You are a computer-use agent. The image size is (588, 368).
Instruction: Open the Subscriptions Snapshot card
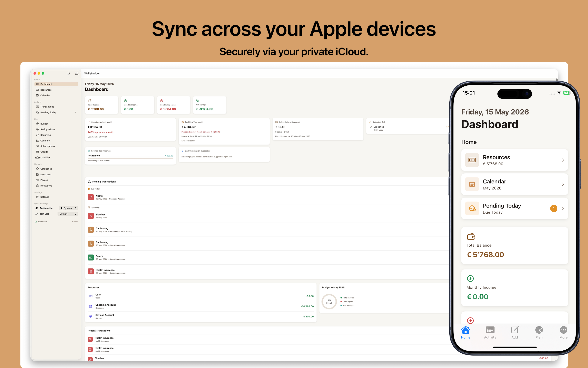click(x=318, y=129)
